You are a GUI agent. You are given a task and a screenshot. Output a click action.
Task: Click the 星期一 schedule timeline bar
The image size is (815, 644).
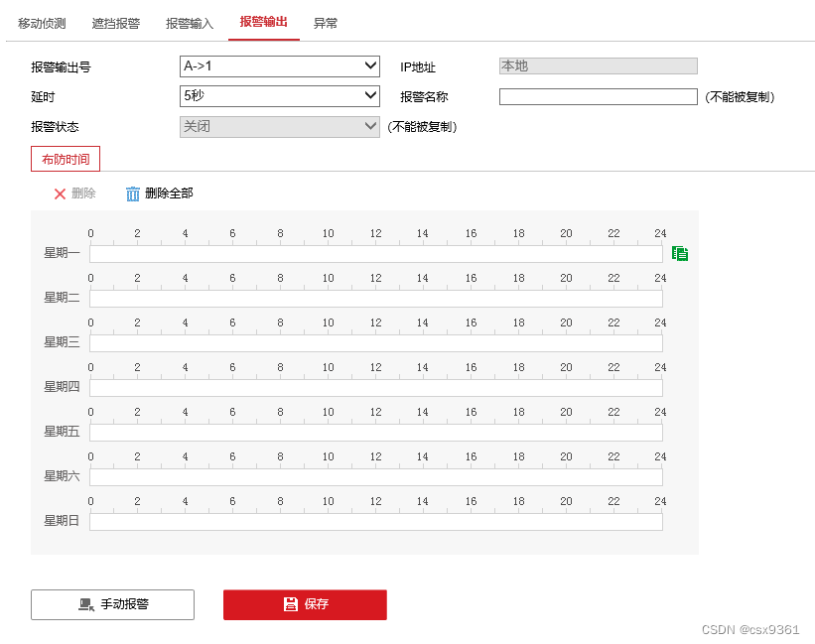(x=376, y=254)
